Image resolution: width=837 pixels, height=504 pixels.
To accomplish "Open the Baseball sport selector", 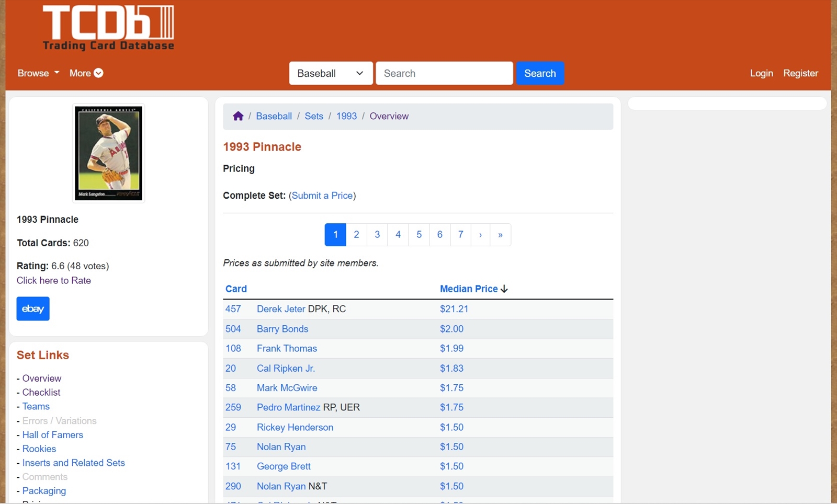I will [x=331, y=73].
